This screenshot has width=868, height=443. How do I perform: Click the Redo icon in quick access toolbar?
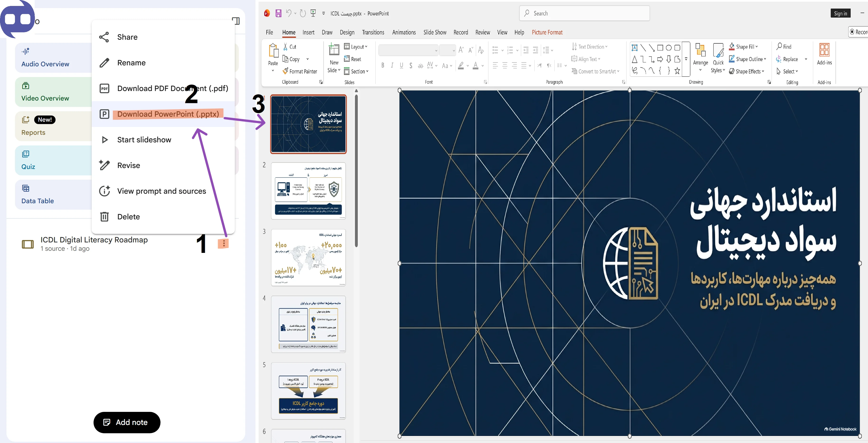pos(303,14)
